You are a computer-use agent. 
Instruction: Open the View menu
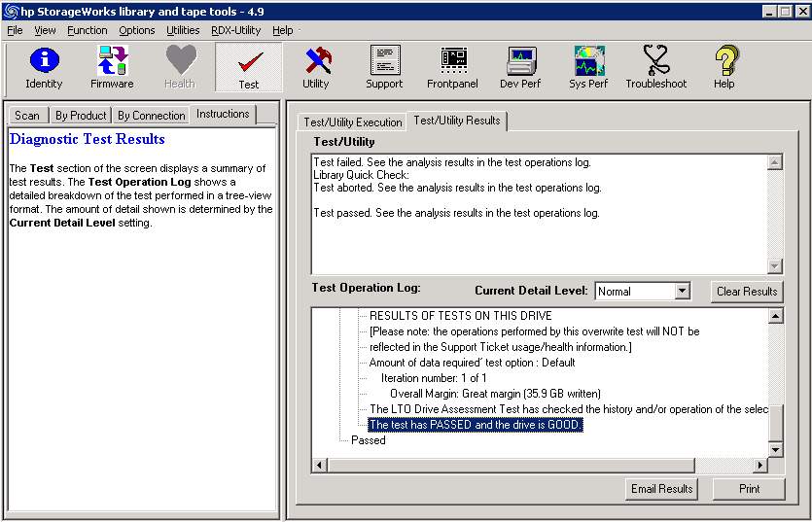45,30
